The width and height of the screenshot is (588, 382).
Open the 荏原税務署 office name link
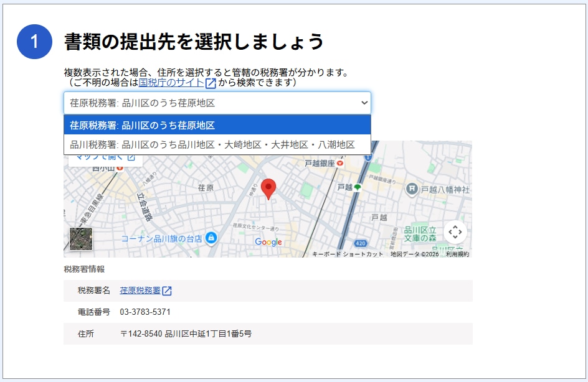(140, 291)
